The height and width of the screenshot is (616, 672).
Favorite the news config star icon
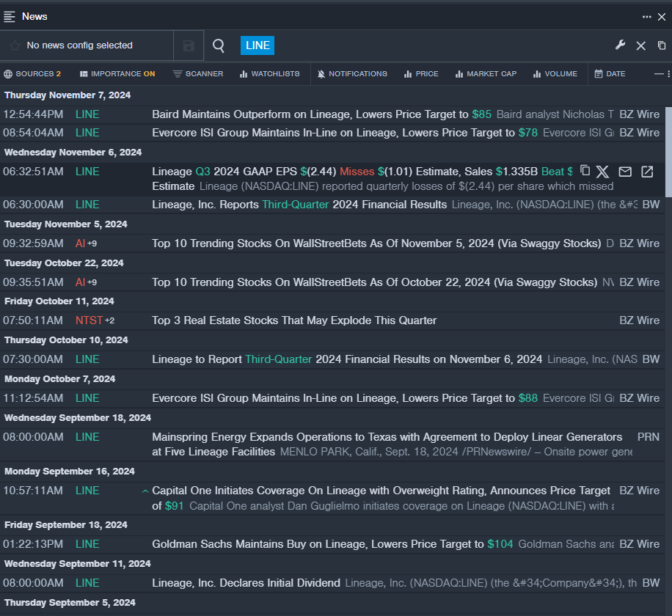click(15, 45)
